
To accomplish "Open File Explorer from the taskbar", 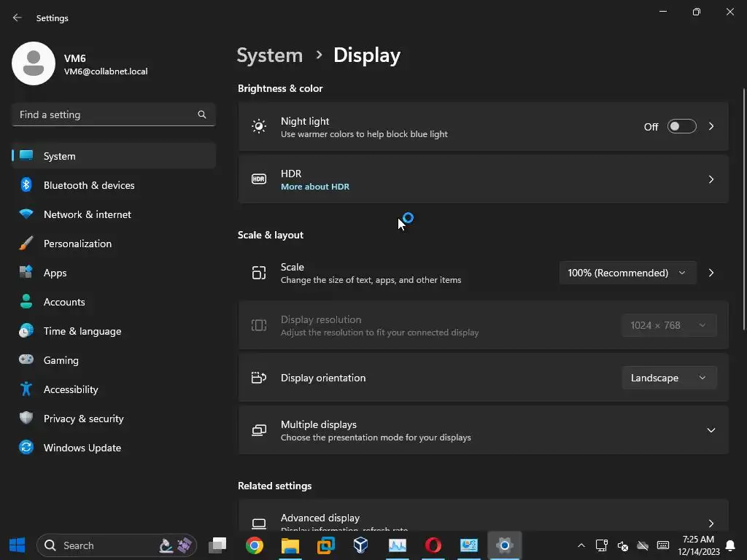I will point(290,545).
